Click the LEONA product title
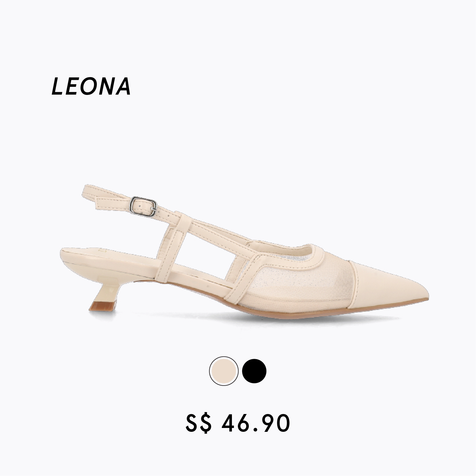This screenshot has width=476, height=476. point(91,87)
